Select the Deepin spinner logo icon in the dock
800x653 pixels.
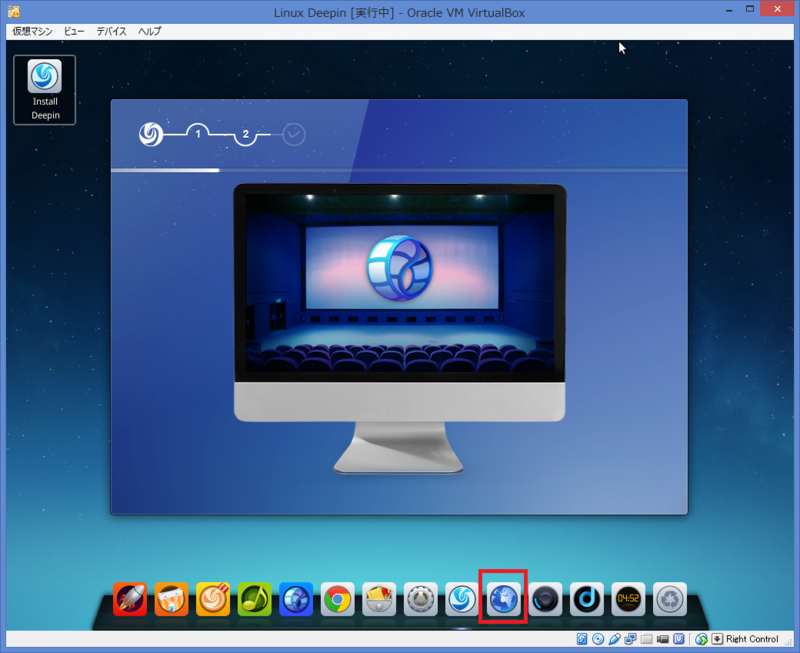[462, 599]
